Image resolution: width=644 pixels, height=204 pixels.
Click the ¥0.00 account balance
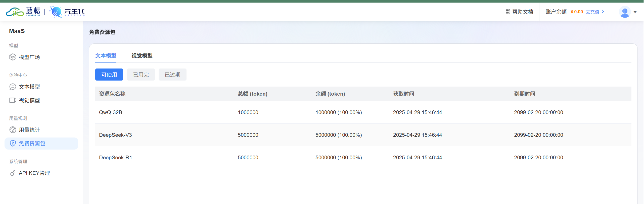tap(577, 12)
